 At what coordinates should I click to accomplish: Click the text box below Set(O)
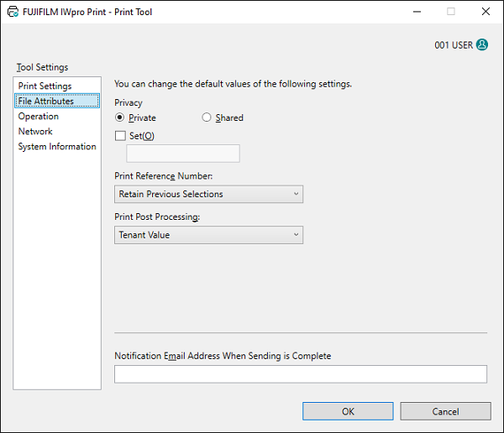tap(182, 154)
